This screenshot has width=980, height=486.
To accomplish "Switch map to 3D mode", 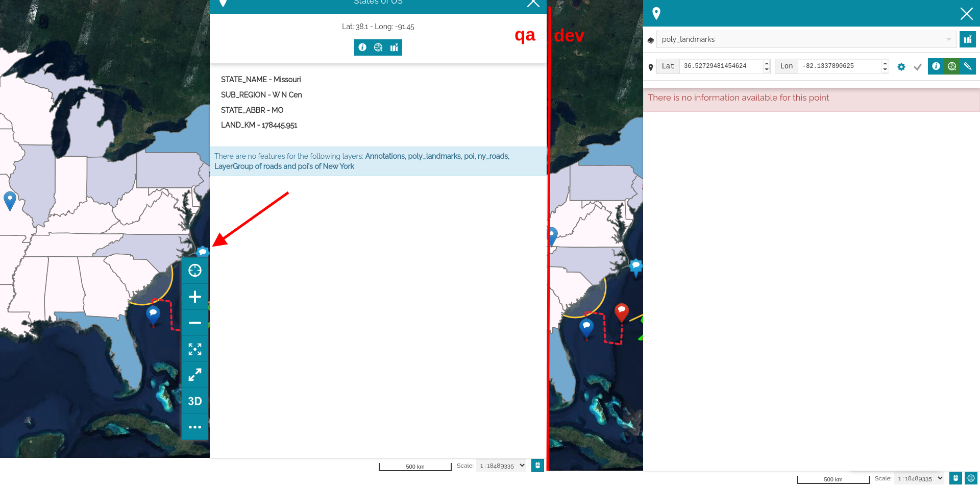I will coord(195,401).
